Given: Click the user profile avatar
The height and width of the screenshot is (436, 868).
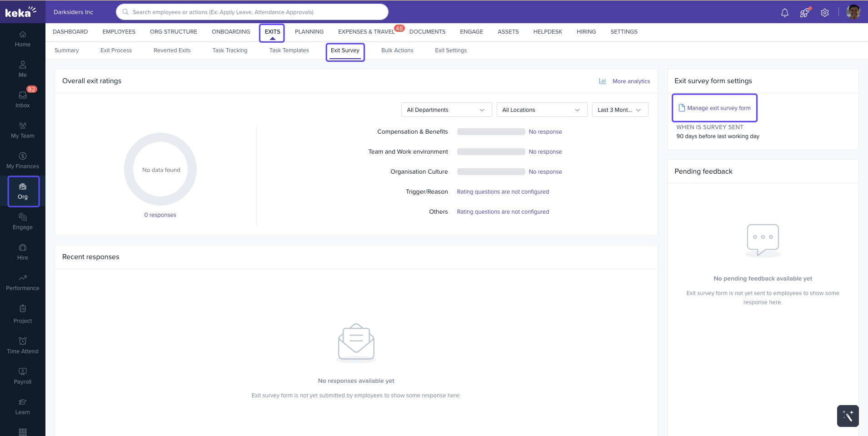Looking at the screenshot, I should point(853,12).
